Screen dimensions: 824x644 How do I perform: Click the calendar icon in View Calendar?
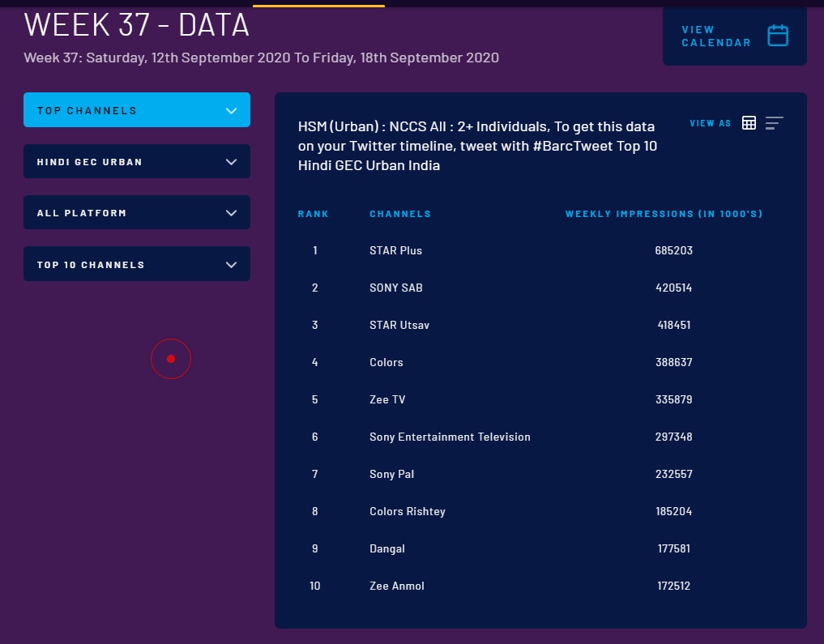[778, 36]
